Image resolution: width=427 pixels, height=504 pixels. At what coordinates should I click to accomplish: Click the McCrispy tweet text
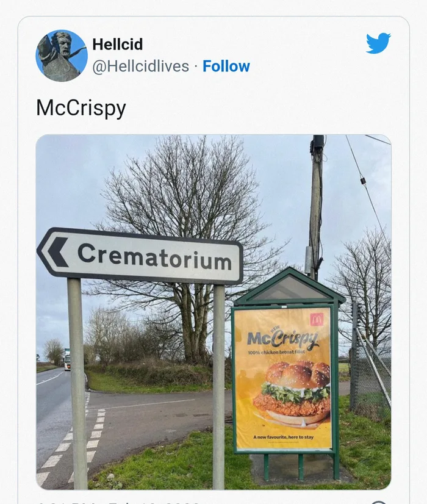(81, 109)
